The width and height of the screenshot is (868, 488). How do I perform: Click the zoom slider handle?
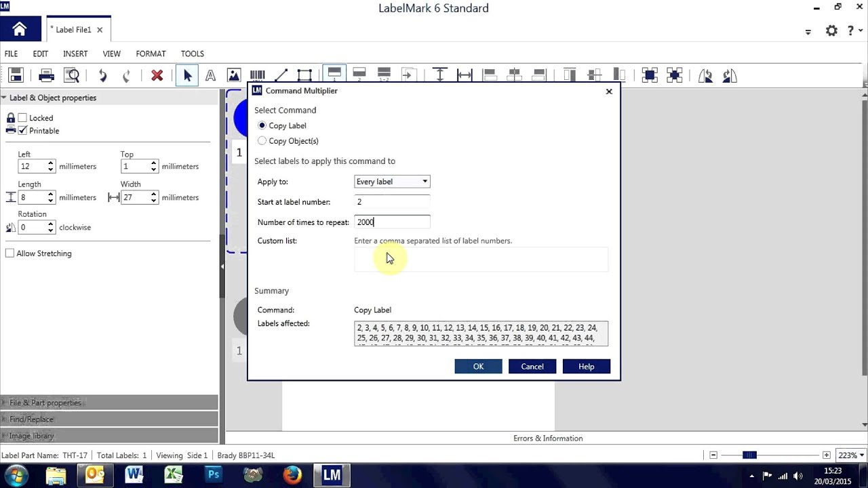tap(749, 455)
